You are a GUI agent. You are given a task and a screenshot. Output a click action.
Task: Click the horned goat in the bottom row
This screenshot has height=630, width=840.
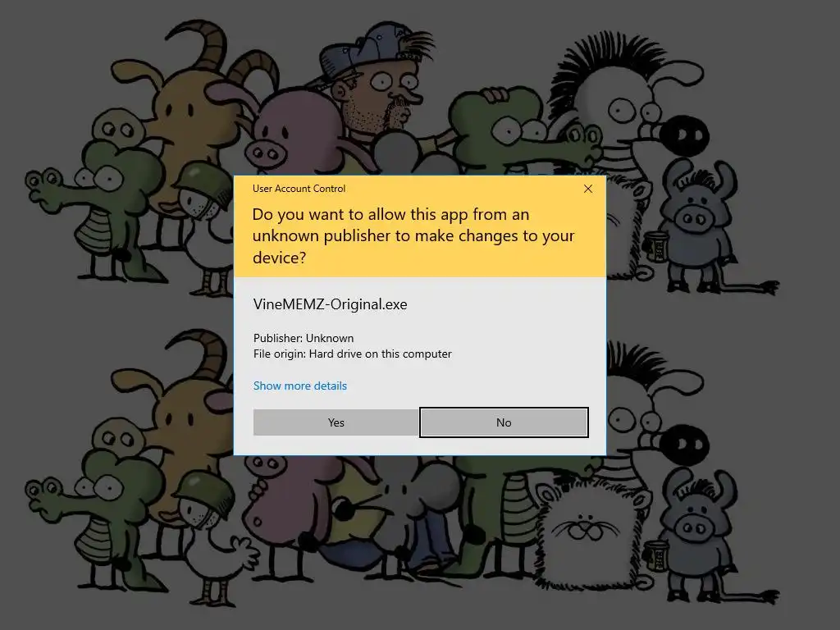(182, 407)
